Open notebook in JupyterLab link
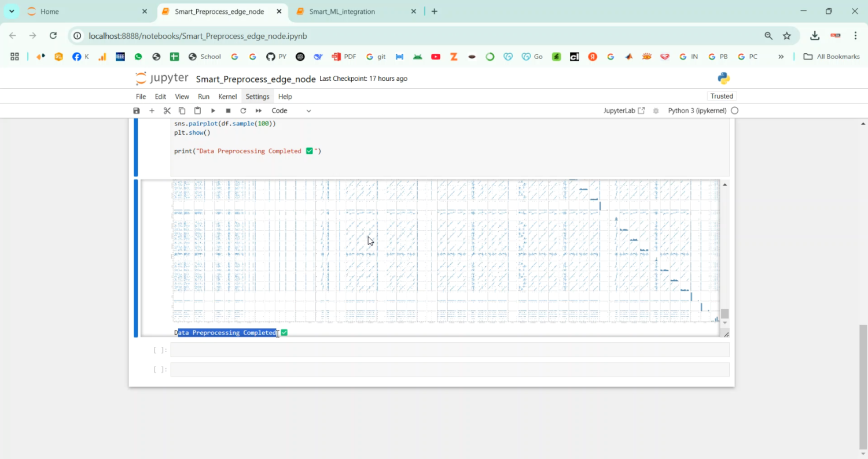The image size is (868, 459). (x=623, y=110)
